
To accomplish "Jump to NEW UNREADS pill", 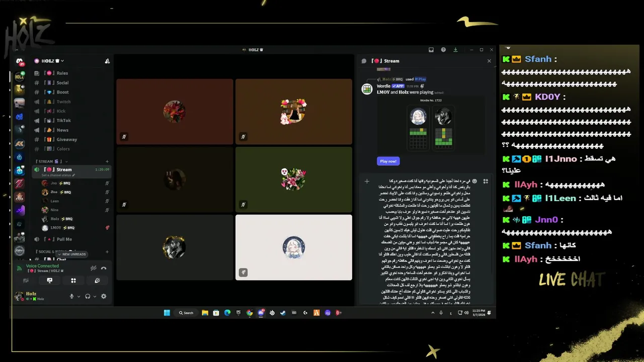I will click(x=72, y=254).
